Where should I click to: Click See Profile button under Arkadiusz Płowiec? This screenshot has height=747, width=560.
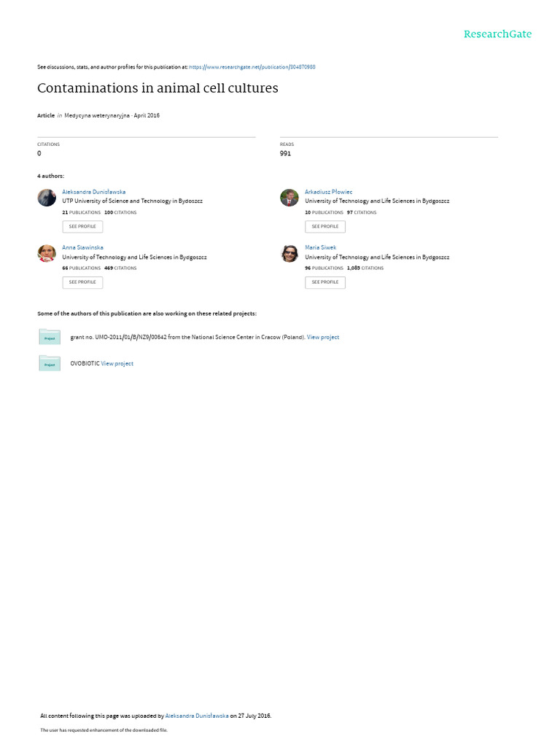click(325, 227)
